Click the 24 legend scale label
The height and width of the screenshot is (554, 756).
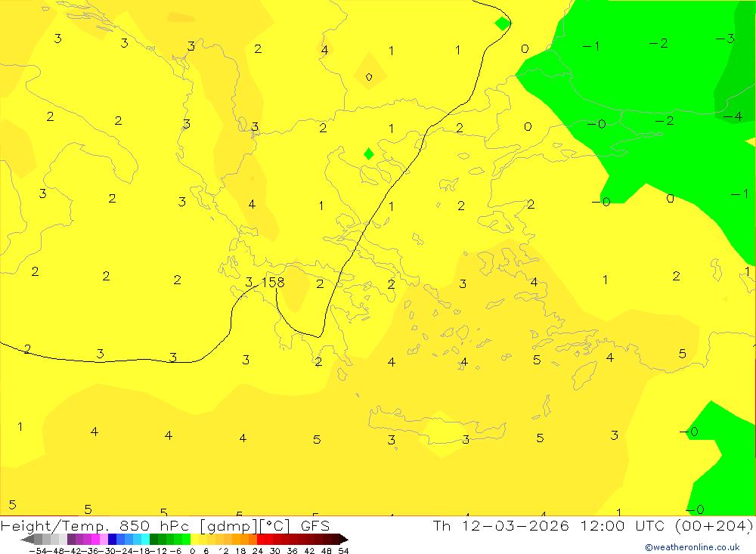258,551
